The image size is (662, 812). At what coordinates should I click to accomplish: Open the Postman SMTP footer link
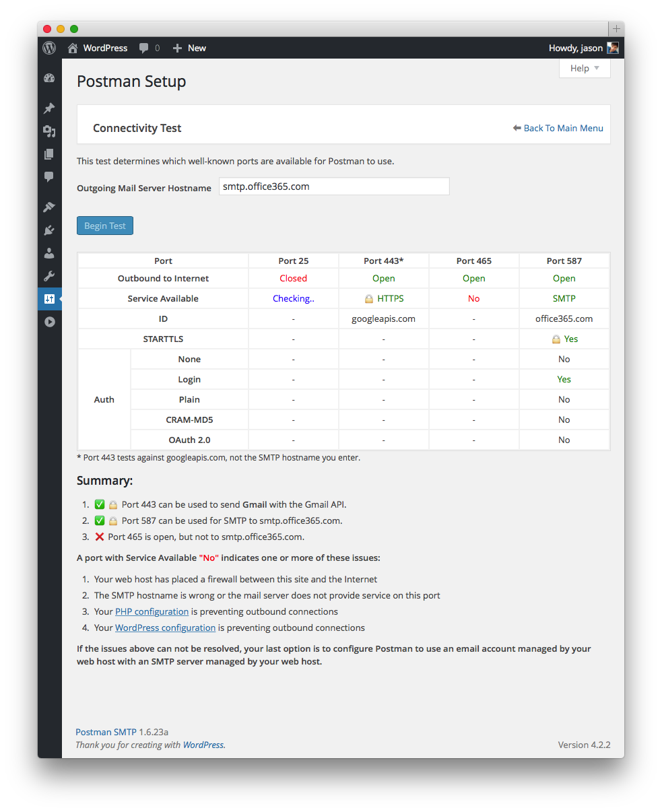point(106,731)
